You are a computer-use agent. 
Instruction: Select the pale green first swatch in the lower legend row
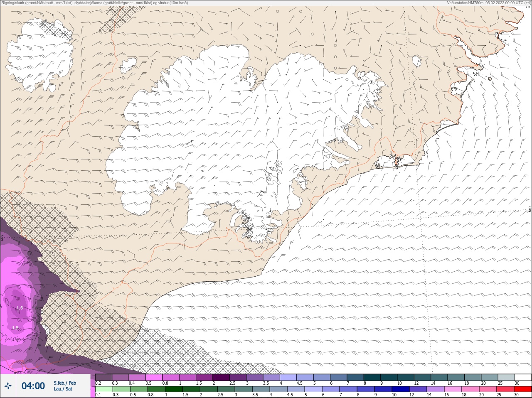[x=104, y=389]
